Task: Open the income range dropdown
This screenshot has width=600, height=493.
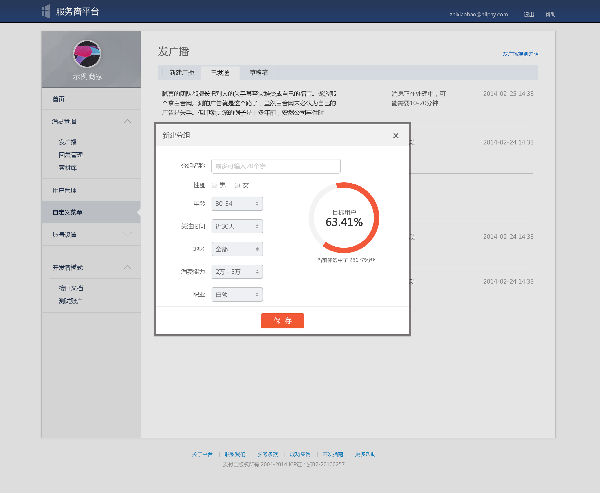Action: pyautogui.click(x=237, y=272)
